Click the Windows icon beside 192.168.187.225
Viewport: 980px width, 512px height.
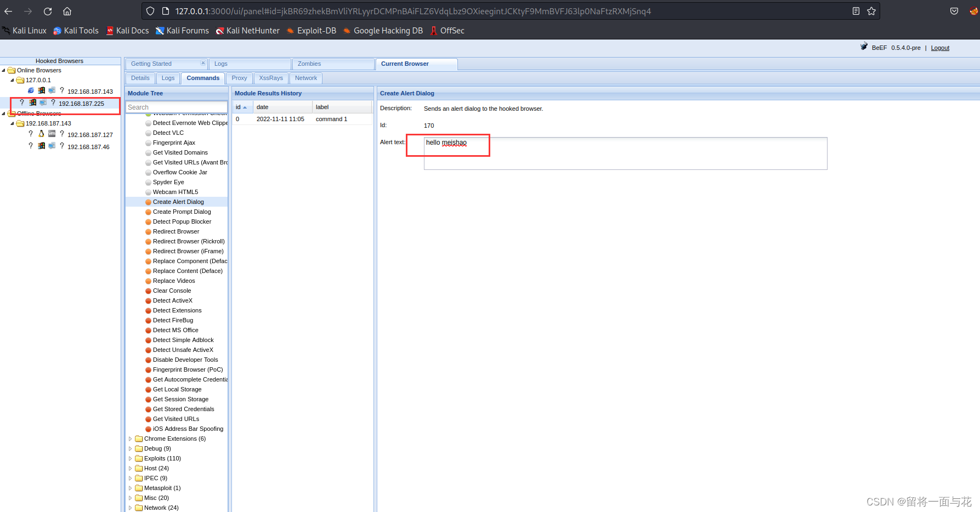pyautogui.click(x=32, y=103)
